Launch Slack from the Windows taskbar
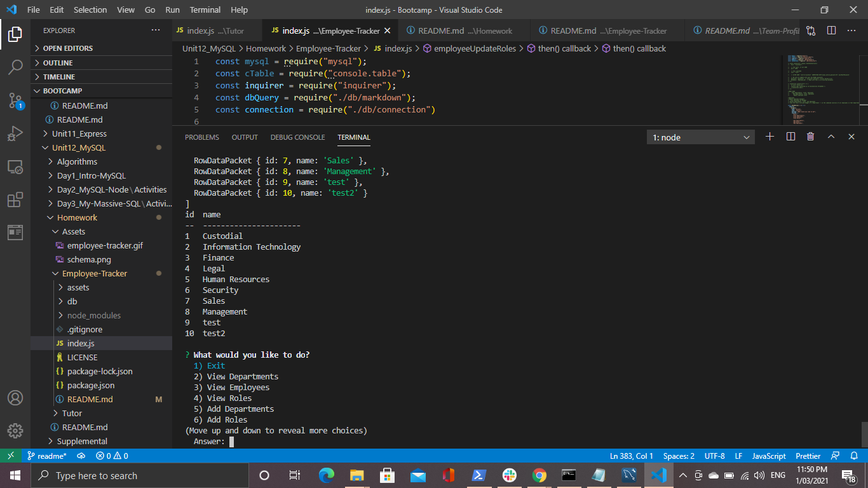Image resolution: width=868 pixels, height=488 pixels. click(509, 475)
